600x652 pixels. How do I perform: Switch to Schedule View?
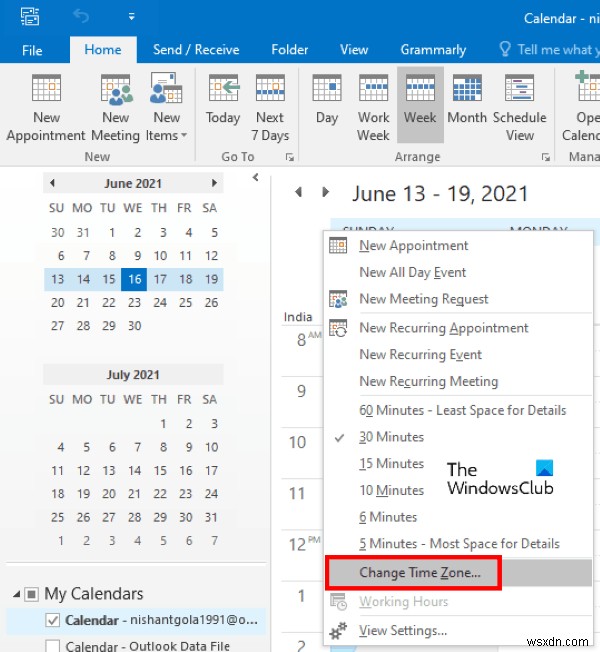click(520, 108)
